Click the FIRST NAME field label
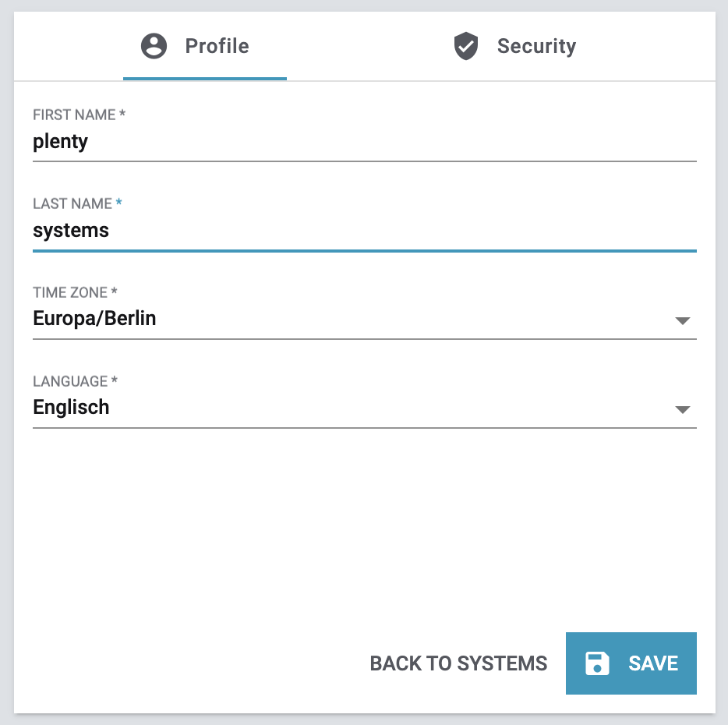Image resolution: width=728 pixels, height=725 pixels. [x=74, y=115]
